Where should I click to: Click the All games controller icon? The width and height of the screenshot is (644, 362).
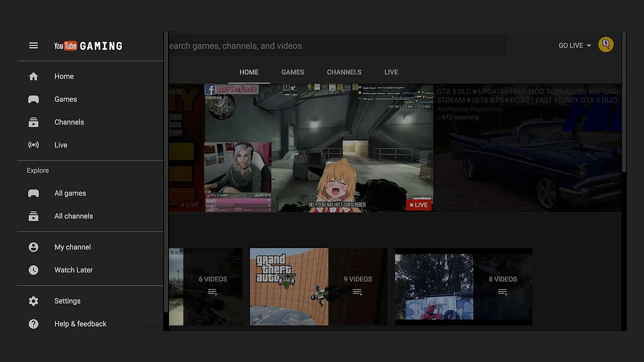point(33,193)
